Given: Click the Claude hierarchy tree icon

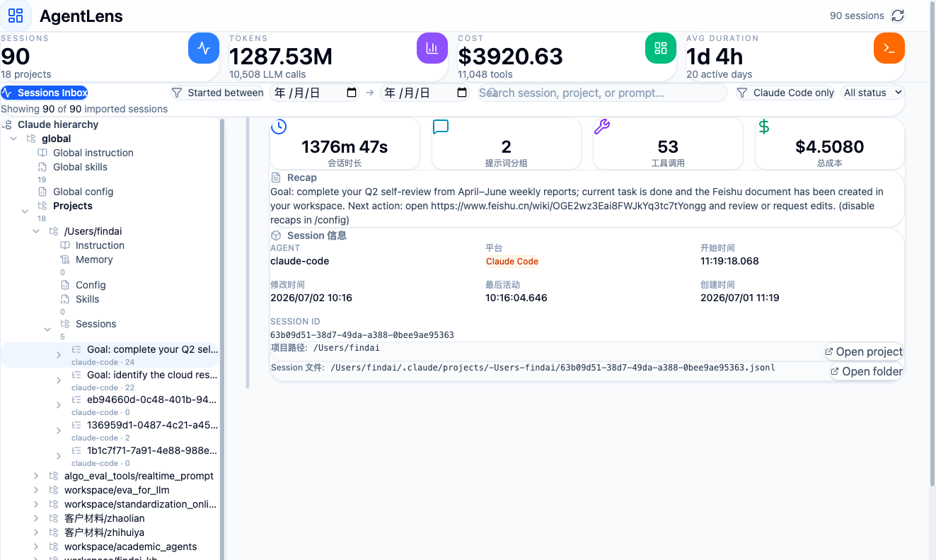Looking at the screenshot, I should (x=7, y=124).
